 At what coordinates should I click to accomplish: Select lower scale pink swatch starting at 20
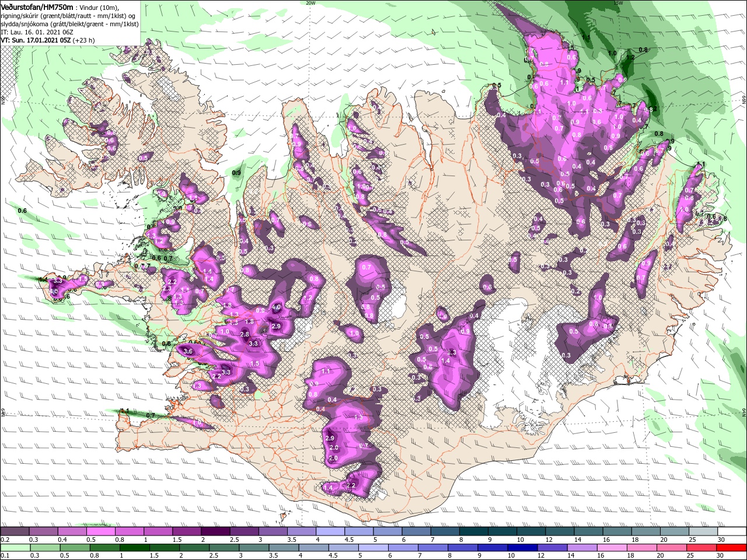[x=671, y=548]
